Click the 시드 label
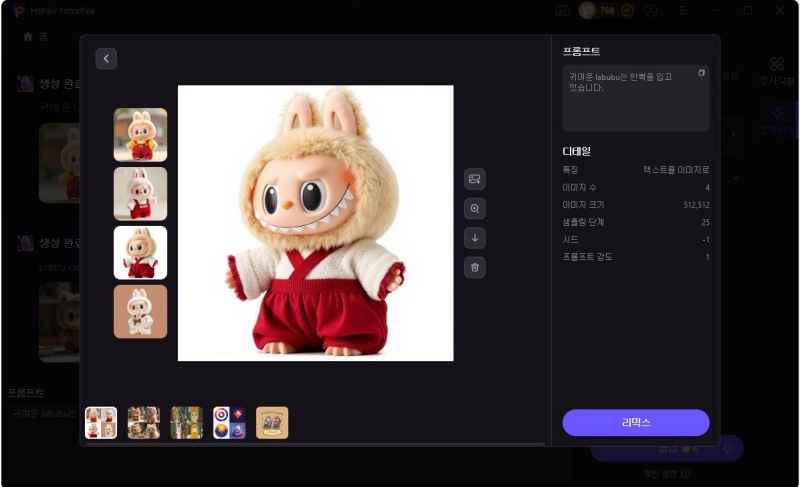The image size is (800, 487). click(x=570, y=240)
